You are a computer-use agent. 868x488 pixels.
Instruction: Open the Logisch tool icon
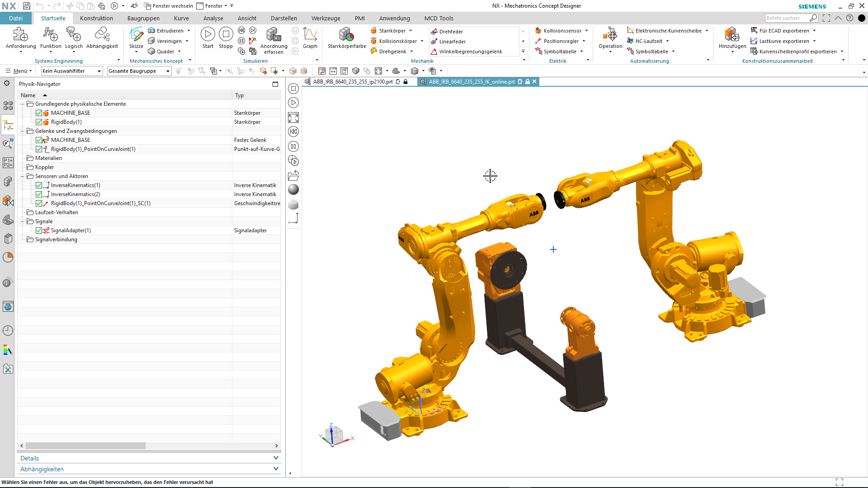(x=74, y=34)
